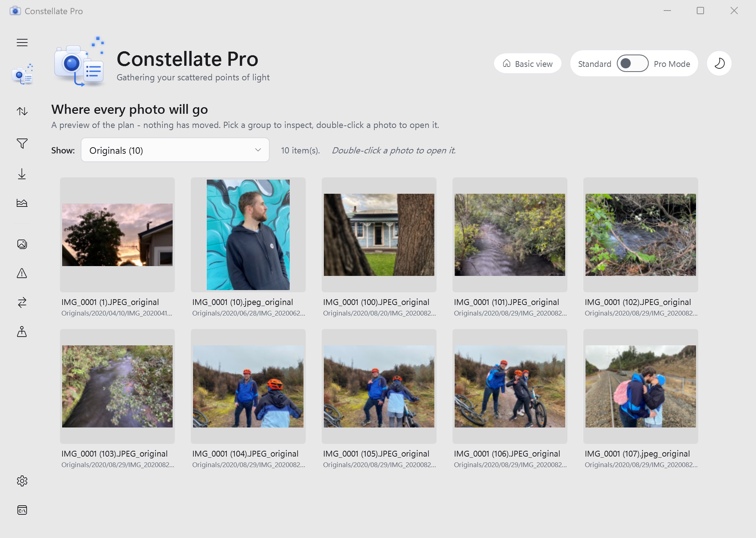
Task: Click filename text IMG_0001 (101).JPEG_original
Action: tap(506, 302)
